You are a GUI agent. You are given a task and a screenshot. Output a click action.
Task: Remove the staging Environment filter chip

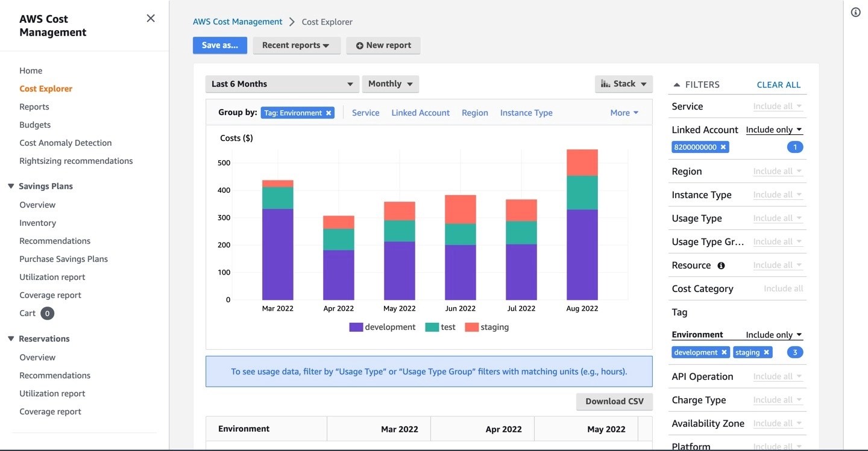tap(766, 352)
